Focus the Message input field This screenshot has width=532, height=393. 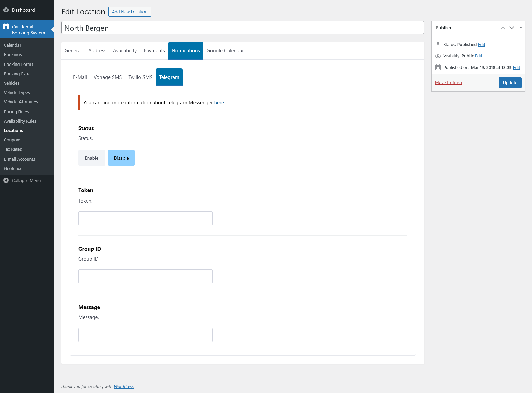tap(146, 335)
